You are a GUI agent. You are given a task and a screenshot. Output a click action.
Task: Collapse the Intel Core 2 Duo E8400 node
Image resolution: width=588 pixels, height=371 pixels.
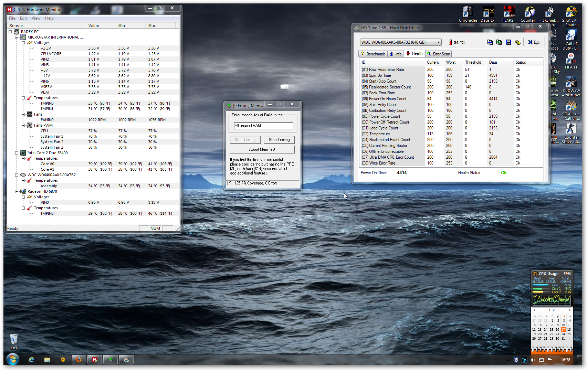[17, 153]
